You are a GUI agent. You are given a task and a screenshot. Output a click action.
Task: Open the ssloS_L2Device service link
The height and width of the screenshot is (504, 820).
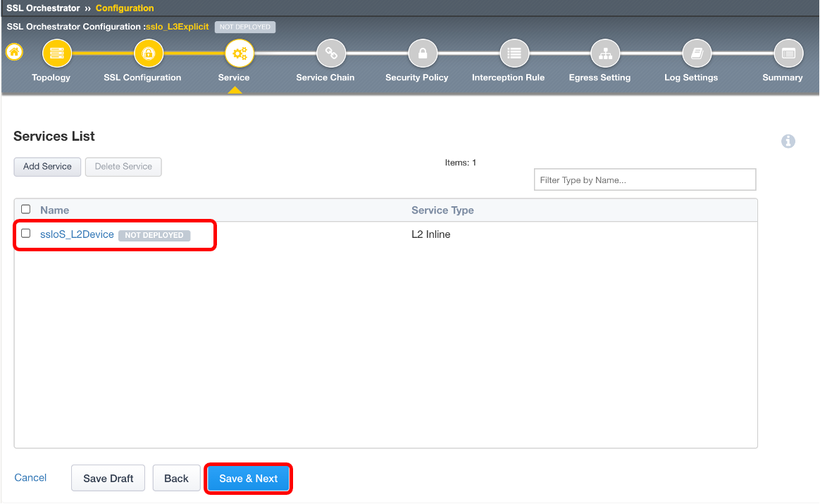pyautogui.click(x=77, y=234)
